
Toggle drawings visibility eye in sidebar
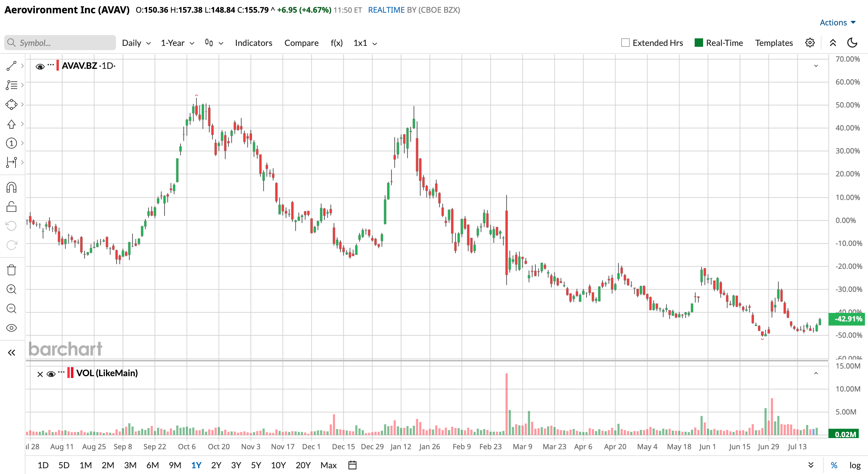(11, 328)
